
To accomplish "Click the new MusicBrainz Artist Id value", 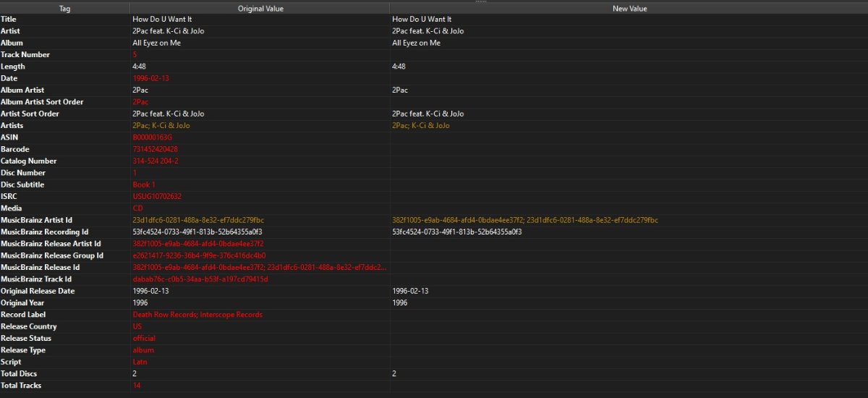I will pyautogui.click(x=525, y=220).
